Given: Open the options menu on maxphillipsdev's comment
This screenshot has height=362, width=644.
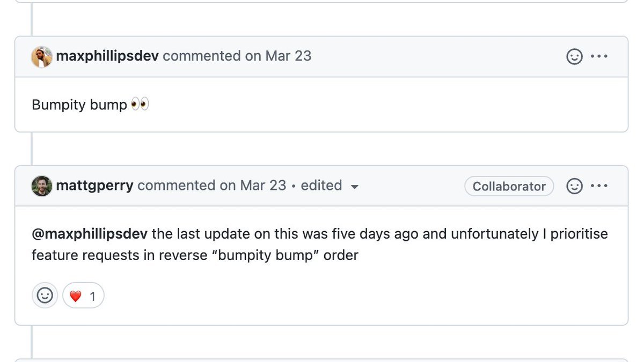Looking at the screenshot, I should (599, 56).
